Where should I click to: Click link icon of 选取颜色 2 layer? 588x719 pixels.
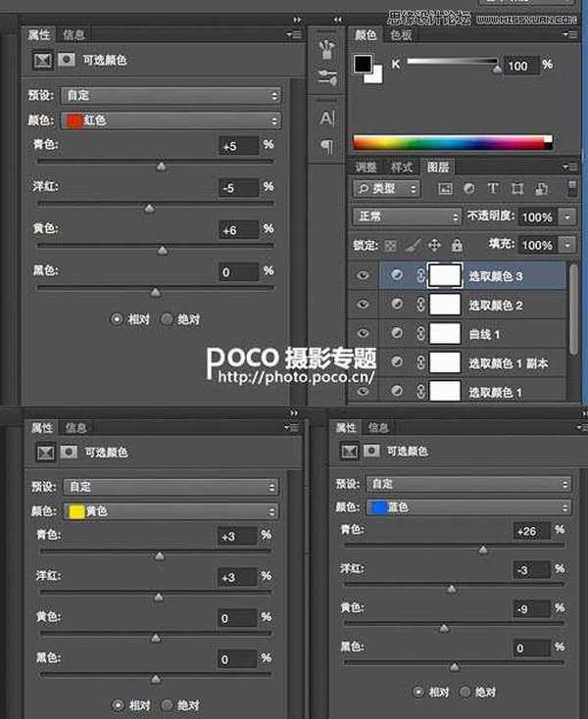point(420,305)
